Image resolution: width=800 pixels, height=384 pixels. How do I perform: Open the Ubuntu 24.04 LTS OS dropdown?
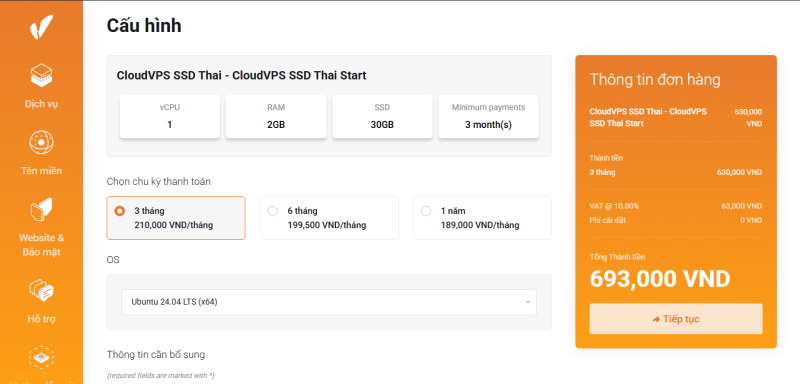329,302
